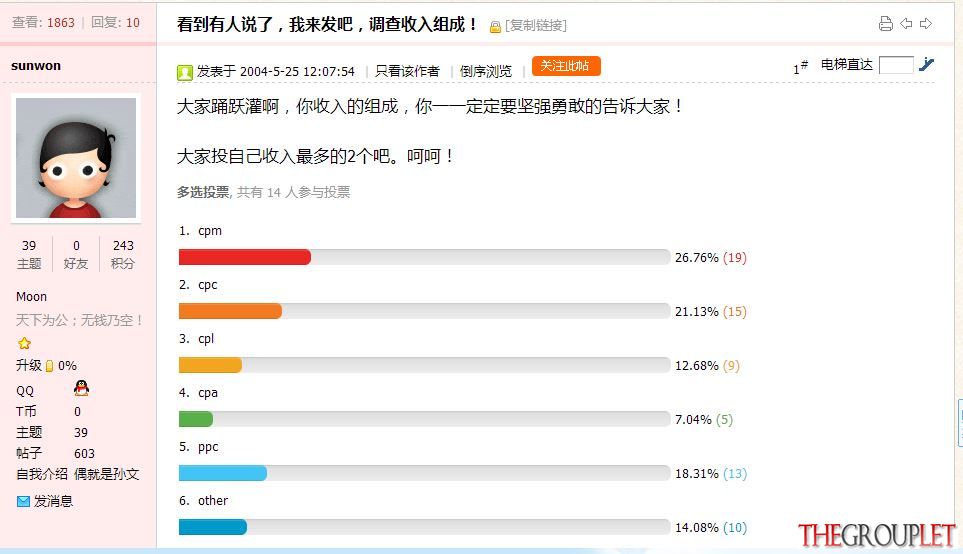Click the green author icon before post date
The width and height of the screenshot is (963, 554).
(x=185, y=72)
